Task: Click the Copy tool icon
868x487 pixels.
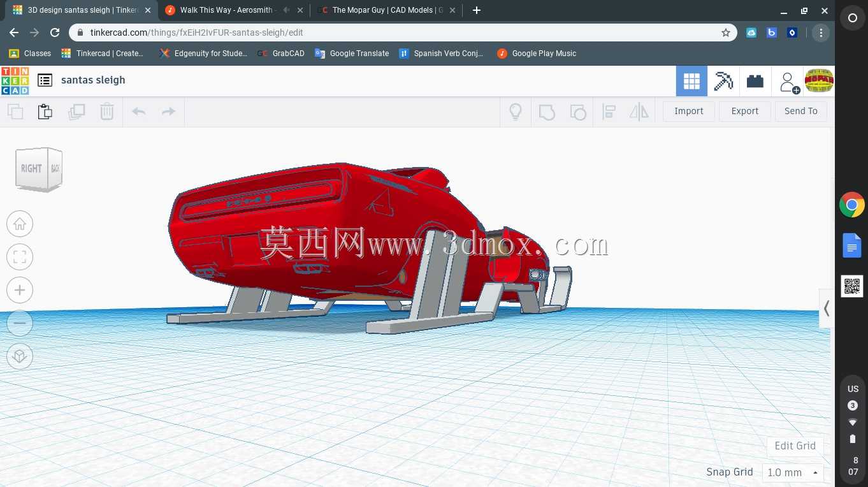Action: point(15,112)
